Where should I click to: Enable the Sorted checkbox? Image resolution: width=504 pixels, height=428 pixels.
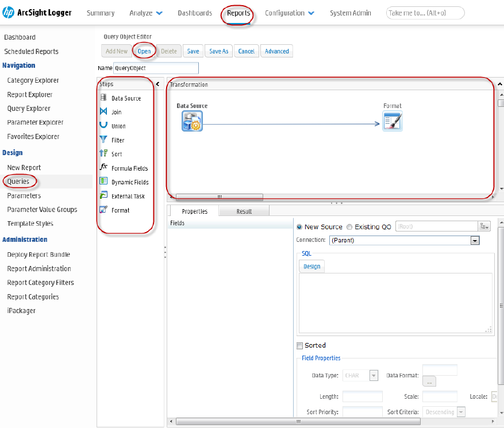[x=299, y=346]
